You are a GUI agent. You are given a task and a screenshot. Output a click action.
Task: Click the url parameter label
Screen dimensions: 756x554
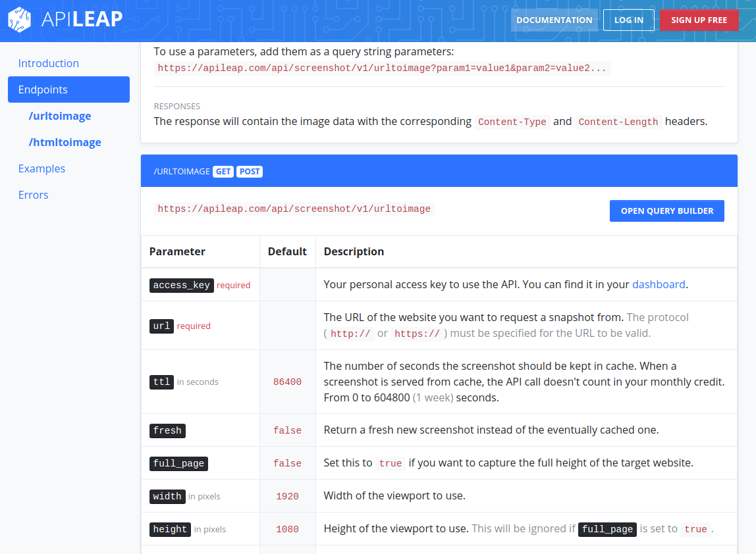coord(161,326)
